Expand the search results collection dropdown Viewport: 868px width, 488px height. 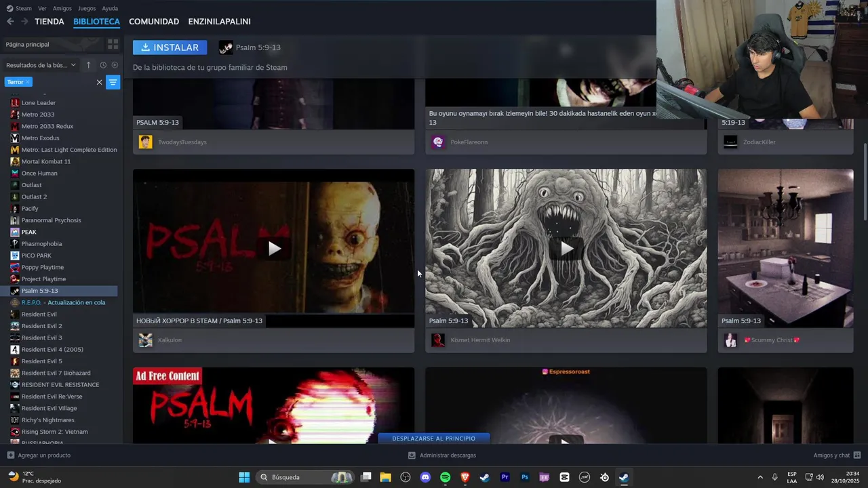tap(41, 65)
